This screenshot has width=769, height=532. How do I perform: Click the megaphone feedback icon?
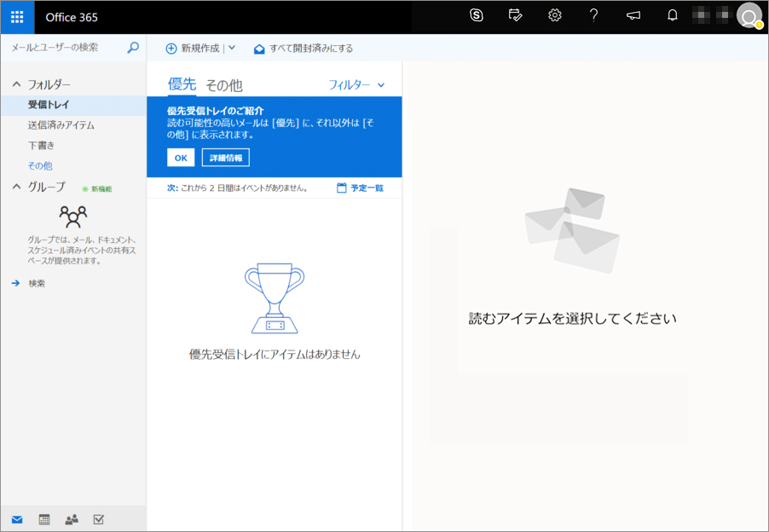[x=633, y=15]
